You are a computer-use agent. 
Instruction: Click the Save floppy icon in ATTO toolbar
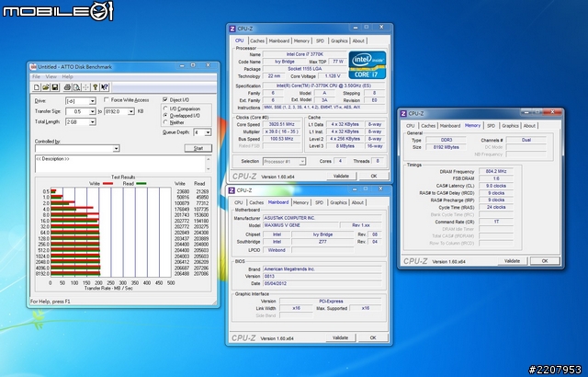coord(55,87)
